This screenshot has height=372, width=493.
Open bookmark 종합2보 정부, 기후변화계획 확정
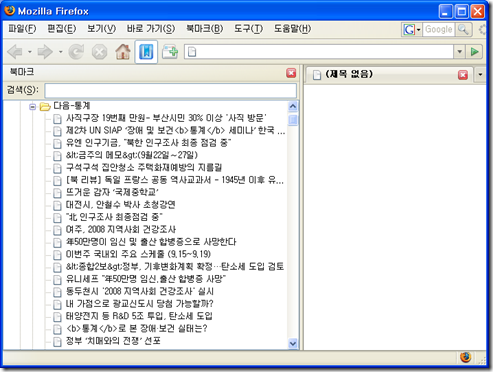click(x=175, y=267)
